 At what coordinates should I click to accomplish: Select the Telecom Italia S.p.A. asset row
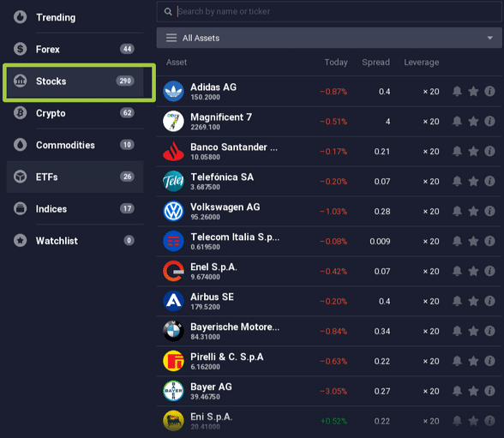[329, 242]
